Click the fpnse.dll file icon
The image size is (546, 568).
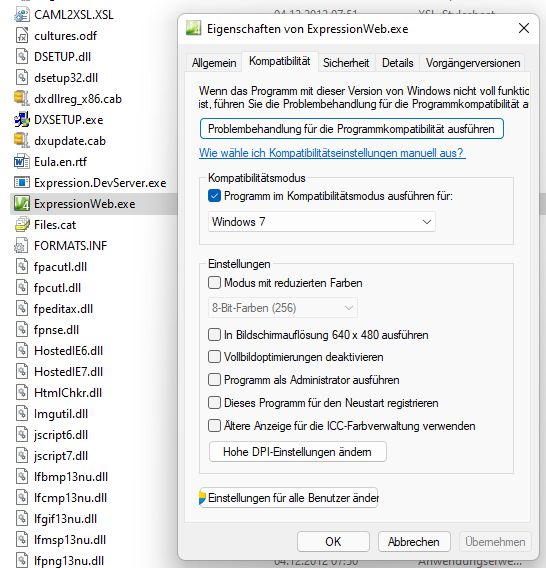tap(22, 330)
